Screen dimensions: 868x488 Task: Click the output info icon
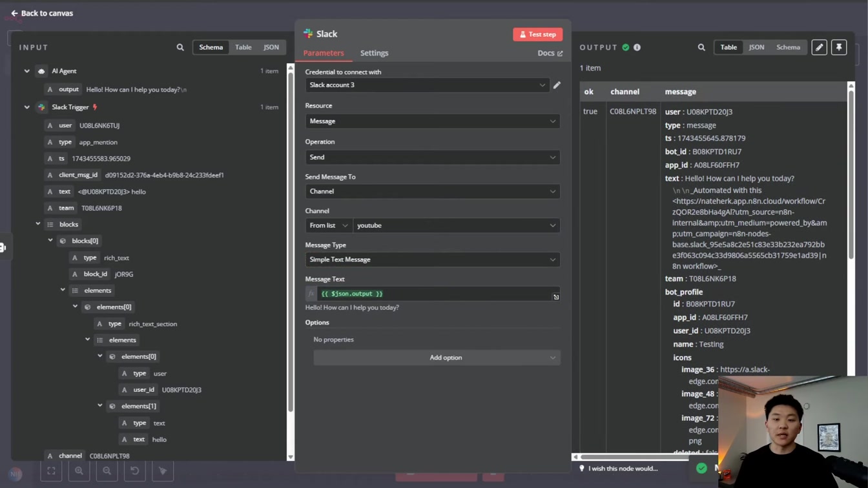point(637,47)
